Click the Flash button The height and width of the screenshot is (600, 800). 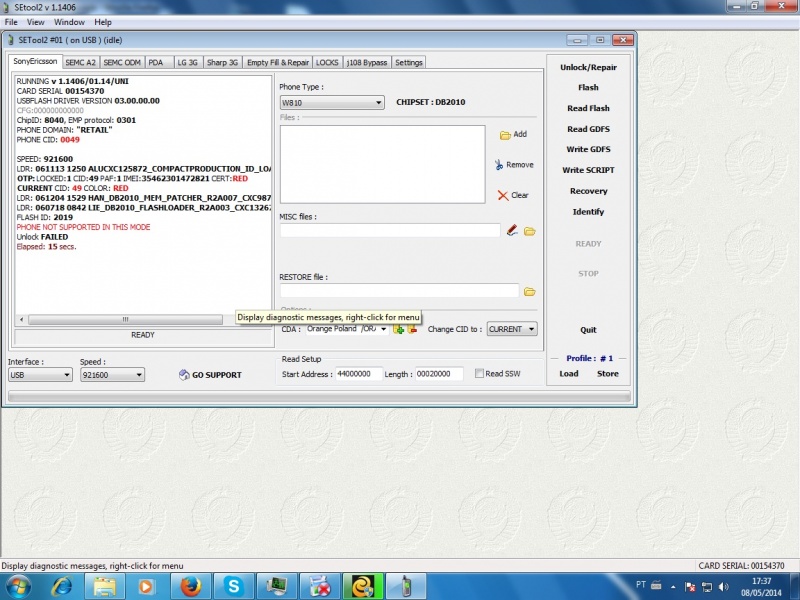tap(588, 88)
